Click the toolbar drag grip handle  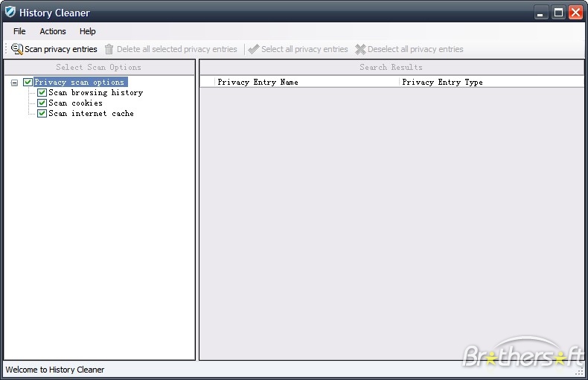6,49
